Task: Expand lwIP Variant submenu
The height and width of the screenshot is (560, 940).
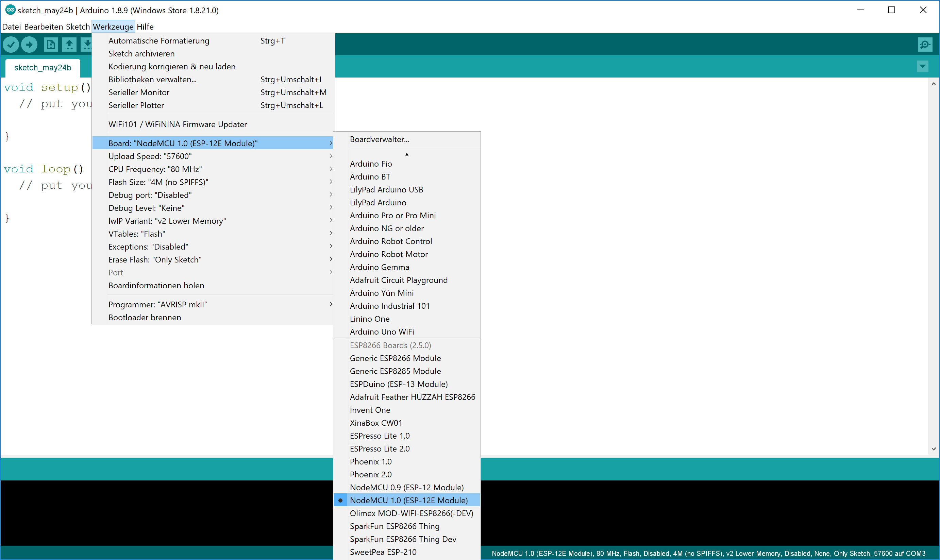Action: coord(213,221)
